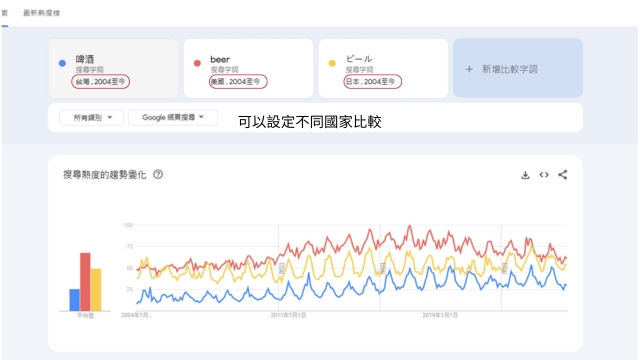This screenshot has width=640, height=360.
Task: Switch to the 最新熱搜榜 tab
Action: 42,13
